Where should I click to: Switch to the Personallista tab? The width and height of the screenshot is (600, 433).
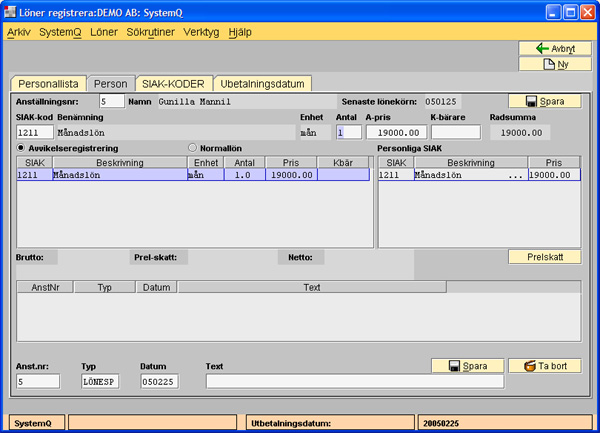pos(47,84)
